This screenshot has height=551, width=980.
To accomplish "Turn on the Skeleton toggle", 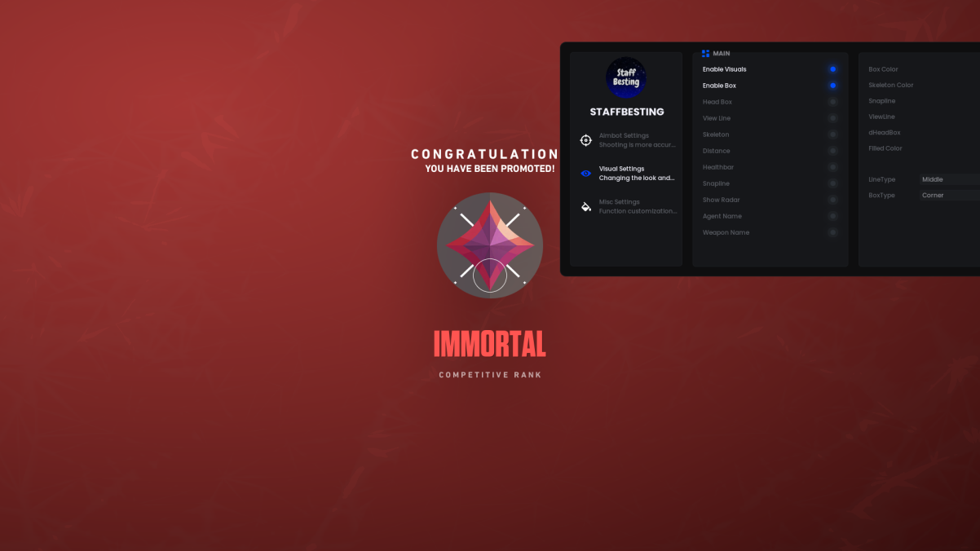I will point(832,134).
